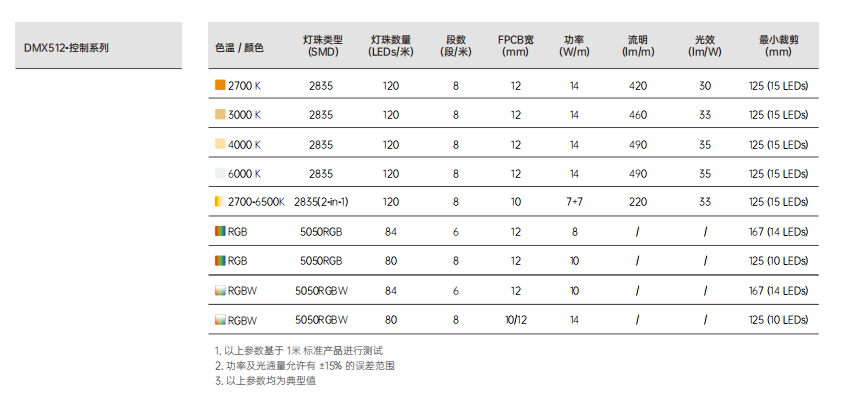The height and width of the screenshot is (407, 846).
Task: Click footnote 2 about ±15% tolerance
Action: point(305,366)
